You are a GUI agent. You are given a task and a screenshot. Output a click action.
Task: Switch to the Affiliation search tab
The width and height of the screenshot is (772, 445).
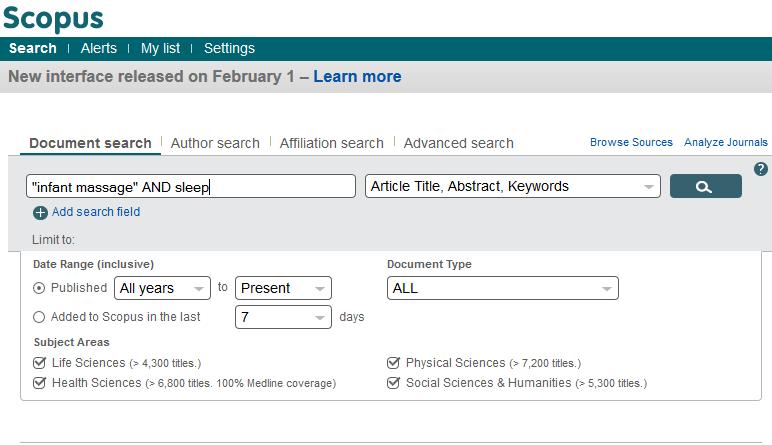(332, 143)
